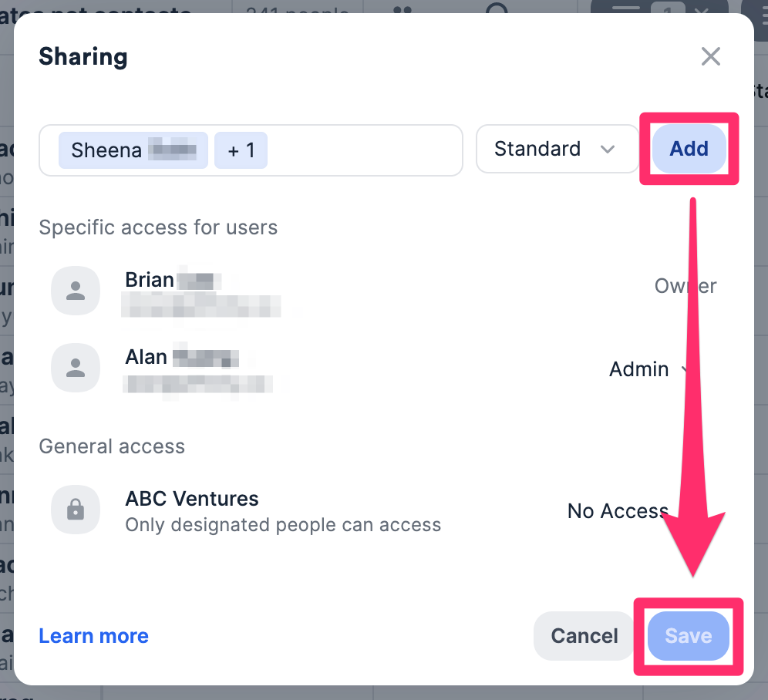This screenshot has height=700, width=768.
Task: Click the ABC Ventures general access entry
Action: pyautogui.click(x=192, y=499)
